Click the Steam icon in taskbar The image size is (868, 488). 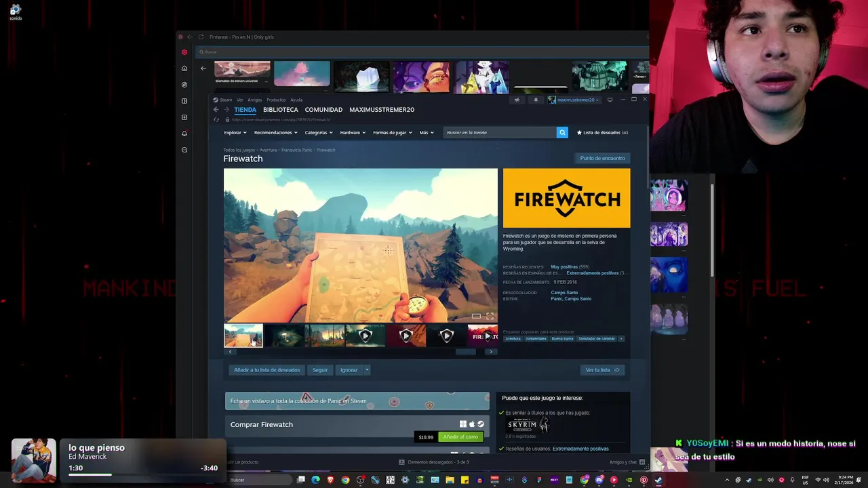(658, 480)
